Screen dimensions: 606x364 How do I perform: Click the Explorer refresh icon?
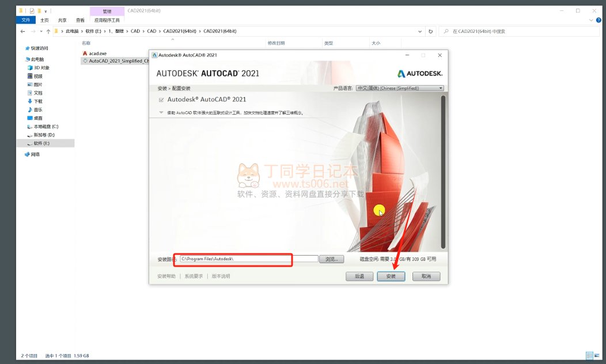pyautogui.click(x=430, y=31)
